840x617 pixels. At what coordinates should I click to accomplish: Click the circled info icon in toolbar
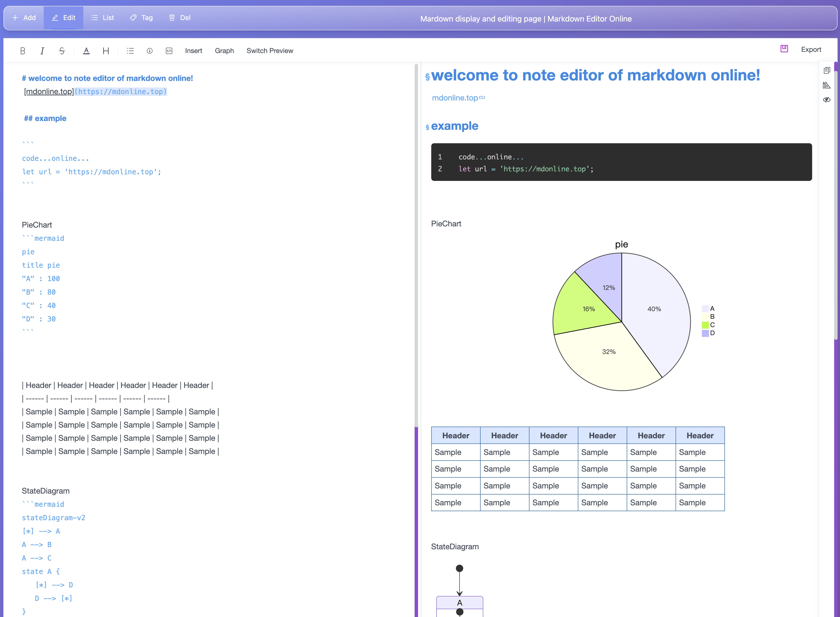[x=150, y=51]
